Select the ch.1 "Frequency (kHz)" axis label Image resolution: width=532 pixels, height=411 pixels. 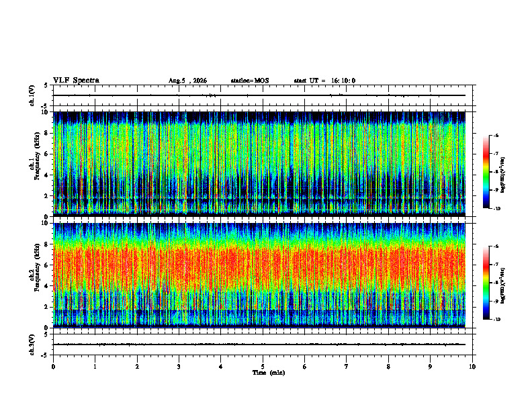point(37,156)
